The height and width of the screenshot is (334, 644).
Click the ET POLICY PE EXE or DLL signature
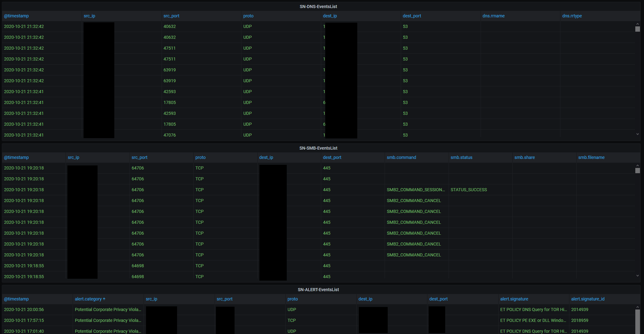pyautogui.click(x=533, y=320)
